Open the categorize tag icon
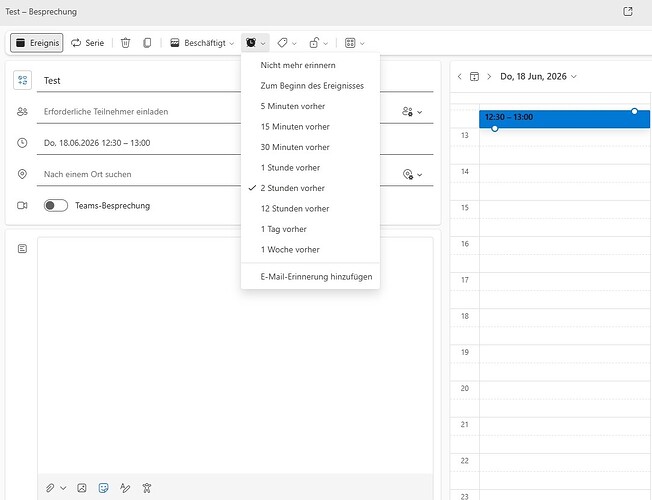Screen dimensions: 652x500 [287, 43]
